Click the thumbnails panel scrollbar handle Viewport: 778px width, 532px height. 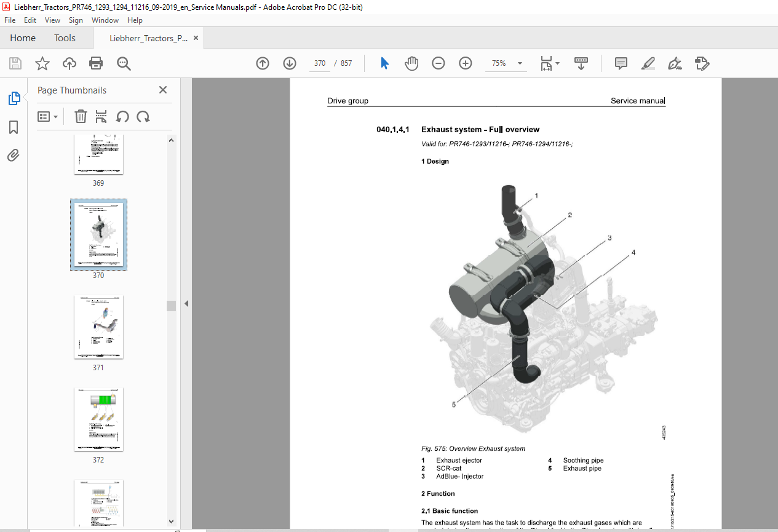coord(172,306)
